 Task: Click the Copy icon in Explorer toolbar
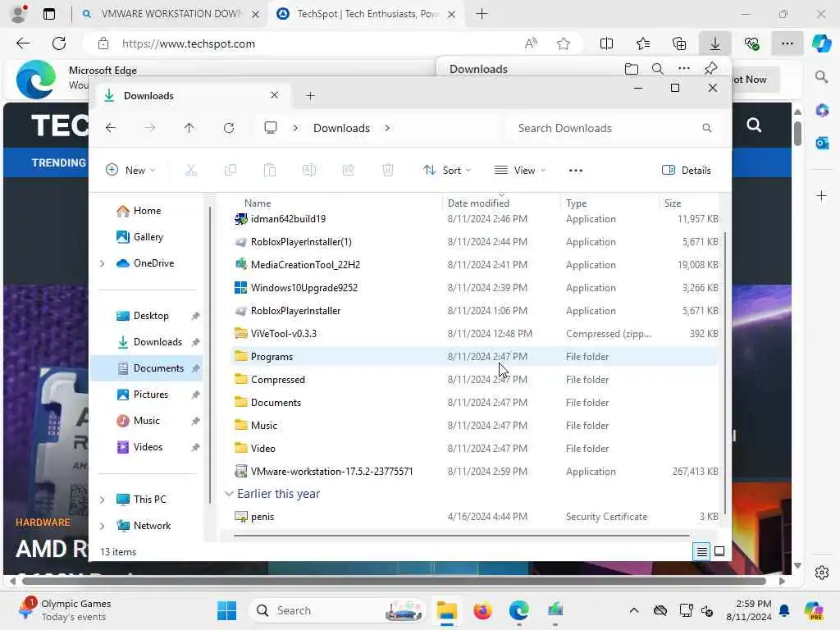tap(231, 171)
